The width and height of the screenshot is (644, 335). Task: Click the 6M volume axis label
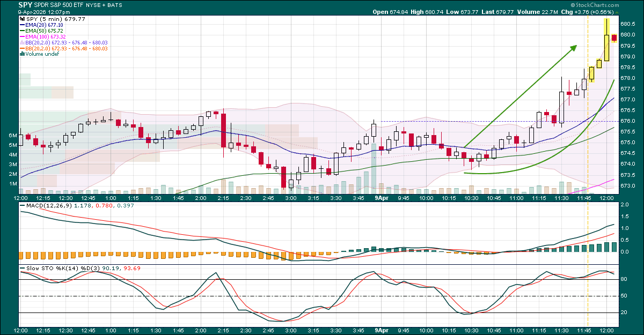click(13, 136)
